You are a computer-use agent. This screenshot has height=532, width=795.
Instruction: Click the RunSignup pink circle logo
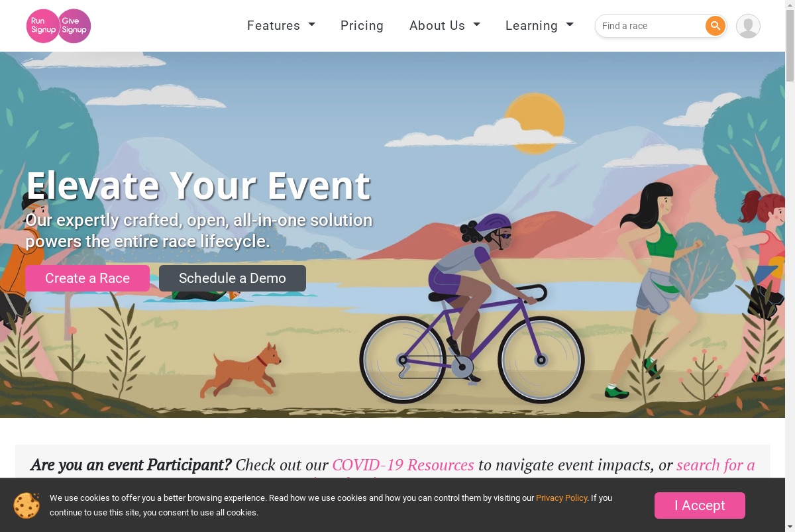[43, 26]
